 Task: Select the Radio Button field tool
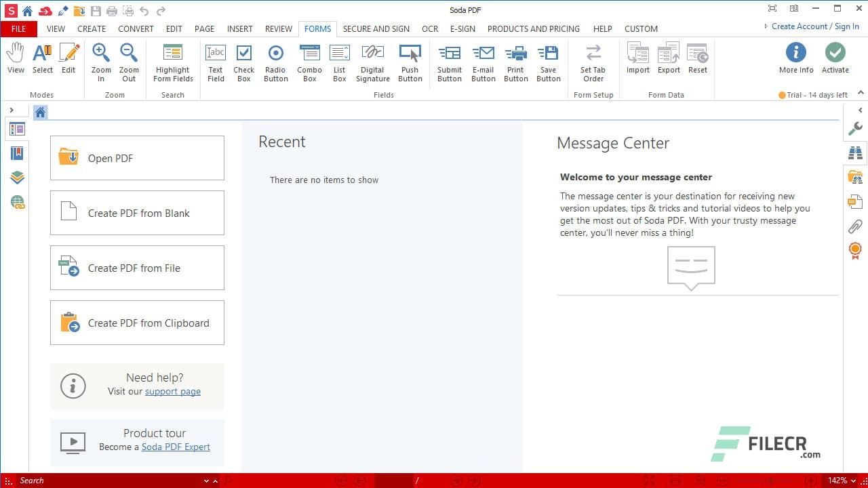coord(275,62)
